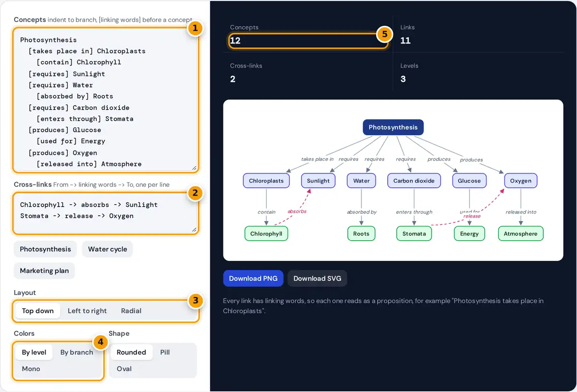Click the Sunlight node in diagram

pyautogui.click(x=318, y=181)
